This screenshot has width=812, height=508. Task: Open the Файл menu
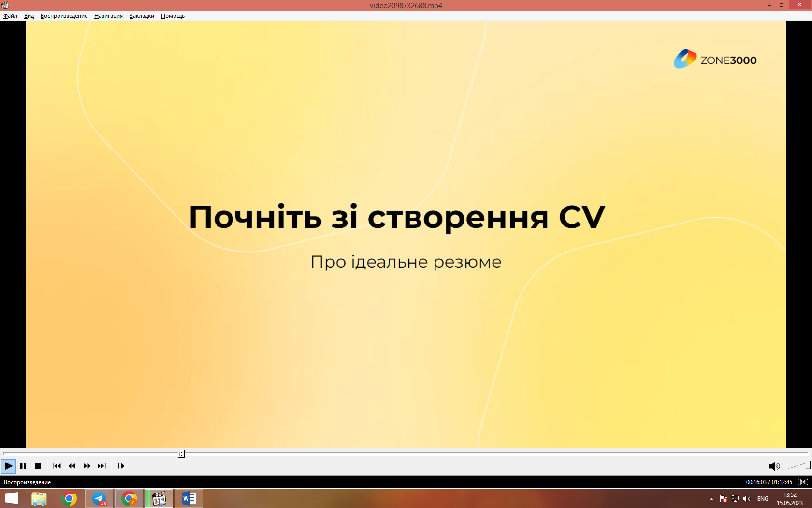(10, 16)
